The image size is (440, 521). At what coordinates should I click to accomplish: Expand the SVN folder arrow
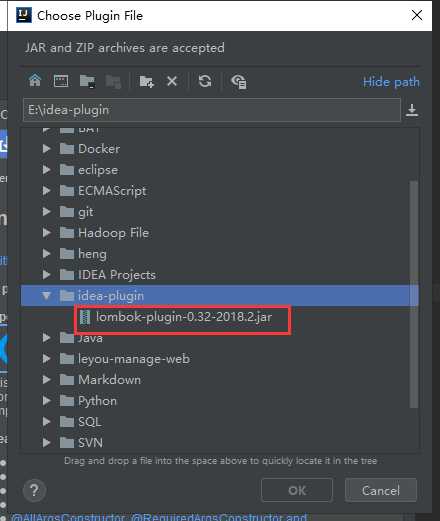47,443
